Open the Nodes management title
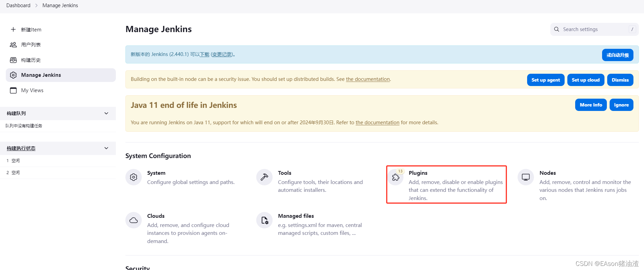The image size is (644, 270). (x=547, y=173)
